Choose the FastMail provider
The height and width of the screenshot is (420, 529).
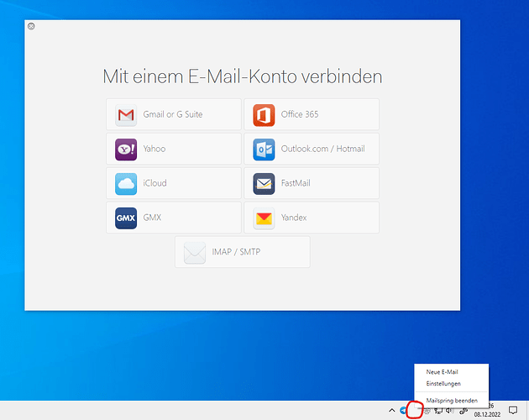[x=312, y=183]
